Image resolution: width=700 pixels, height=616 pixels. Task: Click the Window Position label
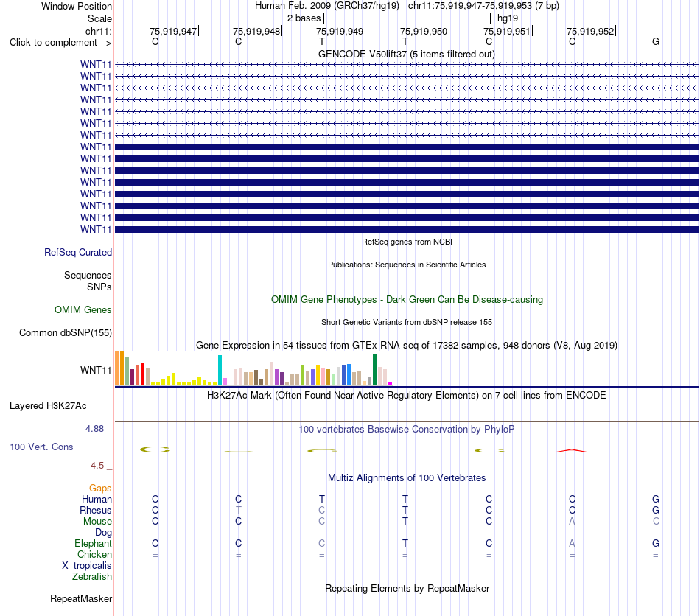coord(77,6)
